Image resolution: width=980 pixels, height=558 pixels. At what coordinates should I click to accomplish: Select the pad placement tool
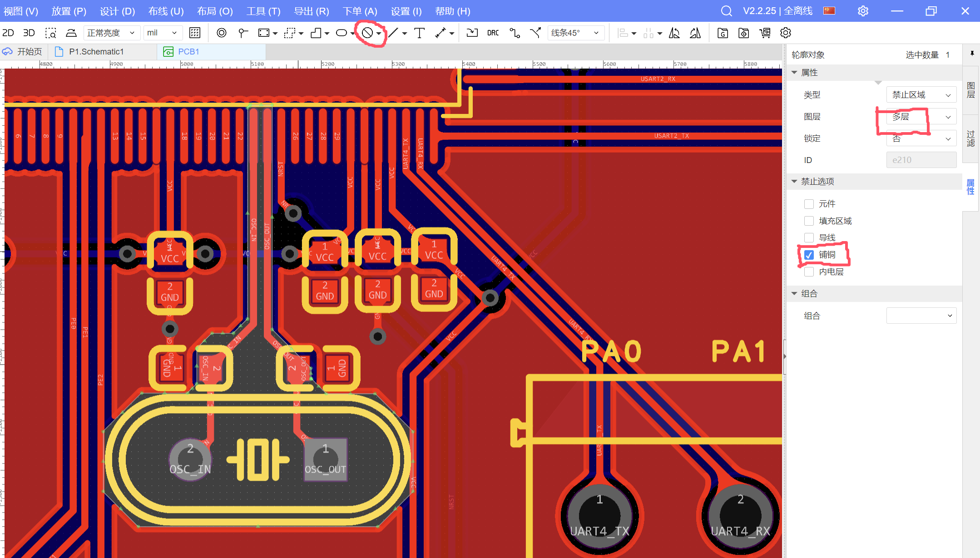pos(222,33)
